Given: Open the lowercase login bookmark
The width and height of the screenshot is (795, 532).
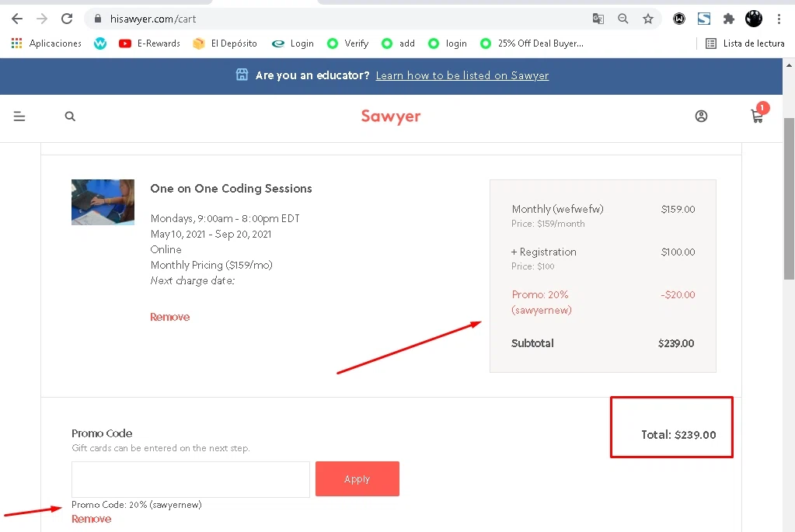Looking at the screenshot, I should 447,43.
